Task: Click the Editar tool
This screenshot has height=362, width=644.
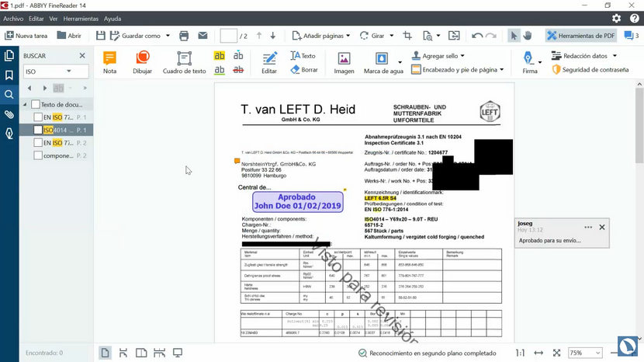Action: 269,62
